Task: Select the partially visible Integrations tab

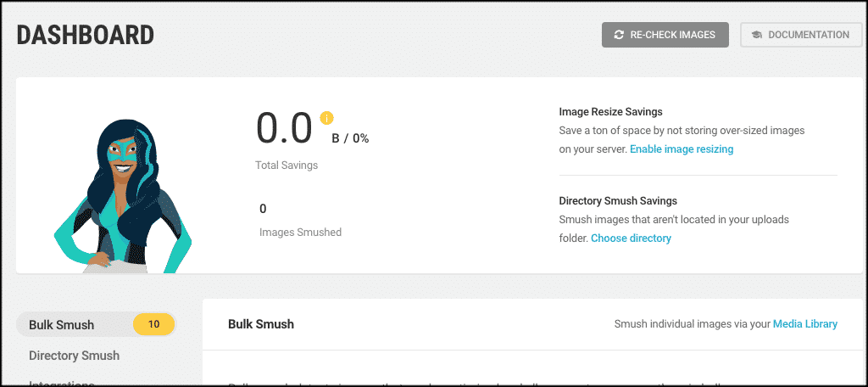Action: [61, 384]
